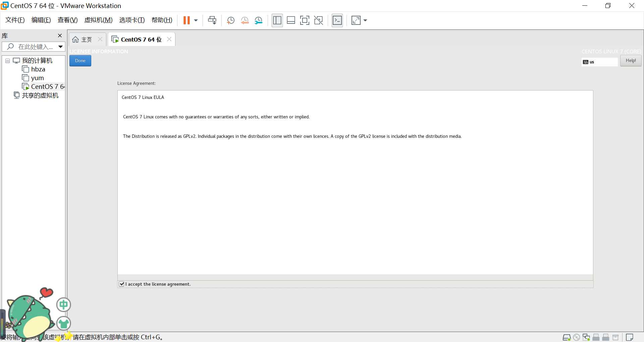Toggle the library sidebar view icon

(x=277, y=20)
